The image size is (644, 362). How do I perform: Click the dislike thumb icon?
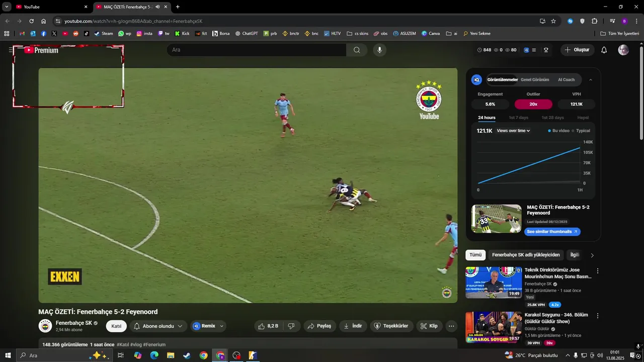tap(291, 326)
